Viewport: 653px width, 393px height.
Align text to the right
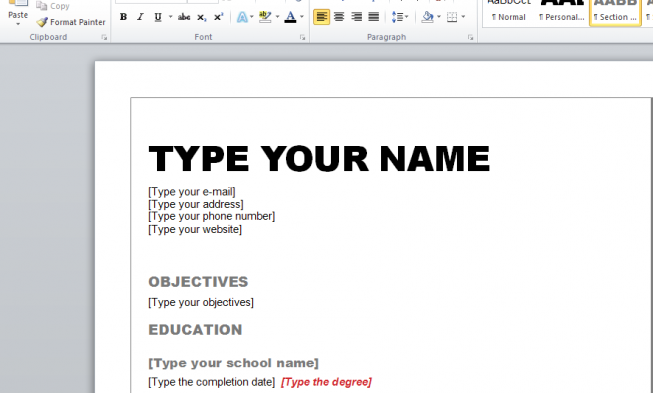click(356, 17)
